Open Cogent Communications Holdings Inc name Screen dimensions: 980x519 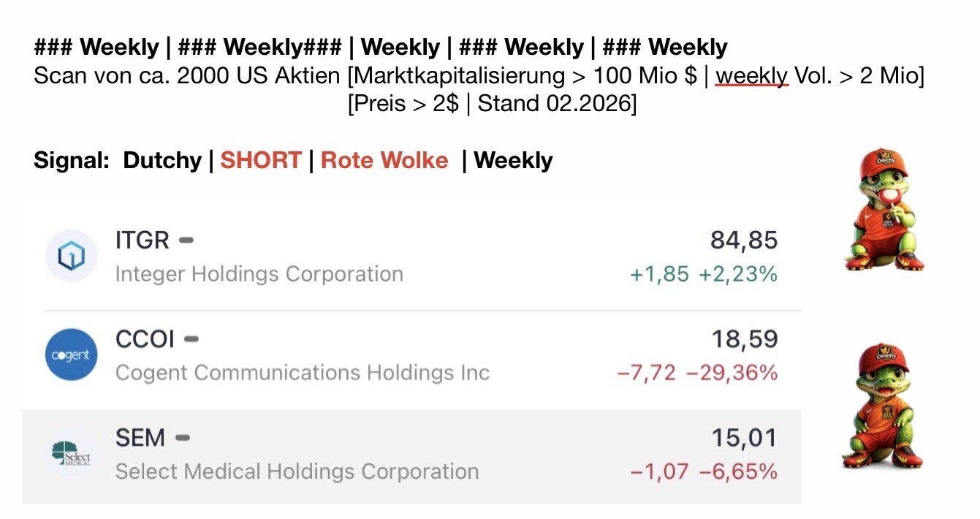click(x=302, y=373)
